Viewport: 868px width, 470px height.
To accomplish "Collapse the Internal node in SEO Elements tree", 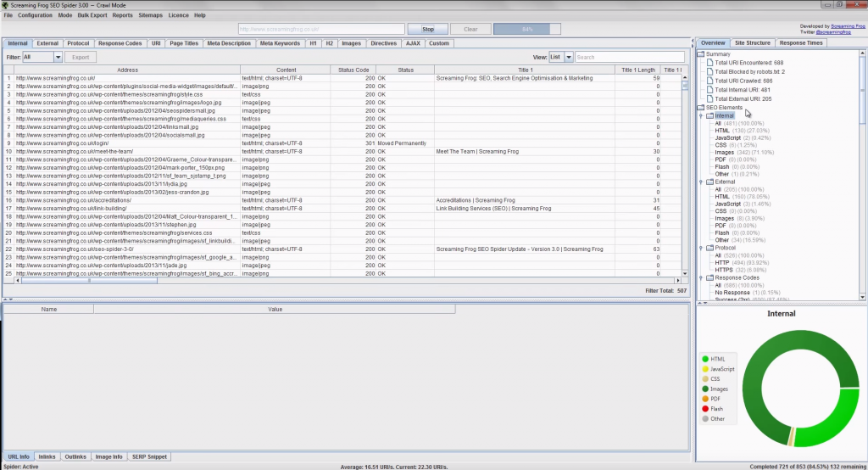I will pos(701,116).
